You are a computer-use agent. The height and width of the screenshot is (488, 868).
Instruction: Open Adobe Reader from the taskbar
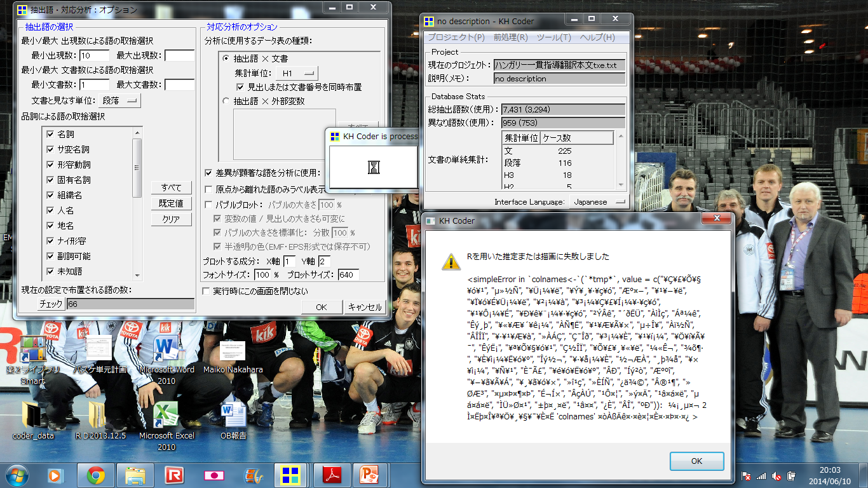[x=332, y=475]
